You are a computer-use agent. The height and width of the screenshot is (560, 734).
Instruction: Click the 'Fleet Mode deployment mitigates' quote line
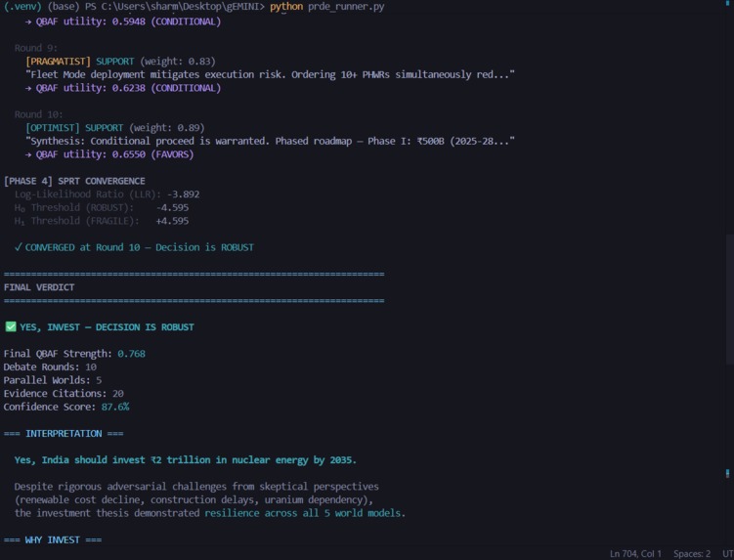pos(270,74)
